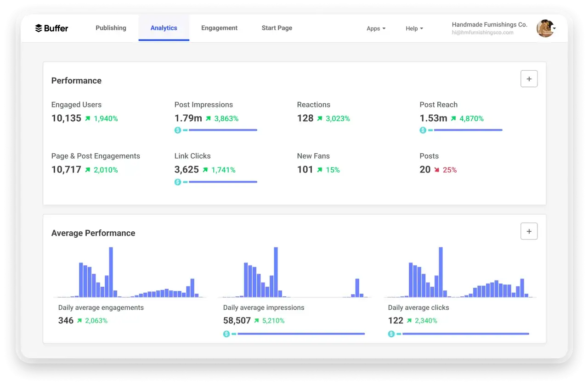Click the green arrow next to Engaged Users 1,940%

(x=87, y=118)
